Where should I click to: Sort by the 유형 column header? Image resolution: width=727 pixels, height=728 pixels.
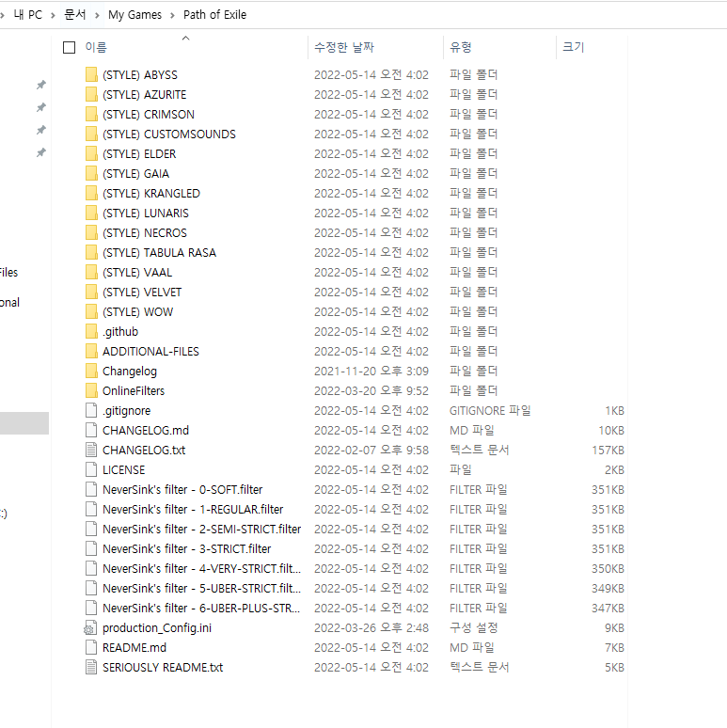tap(461, 47)
